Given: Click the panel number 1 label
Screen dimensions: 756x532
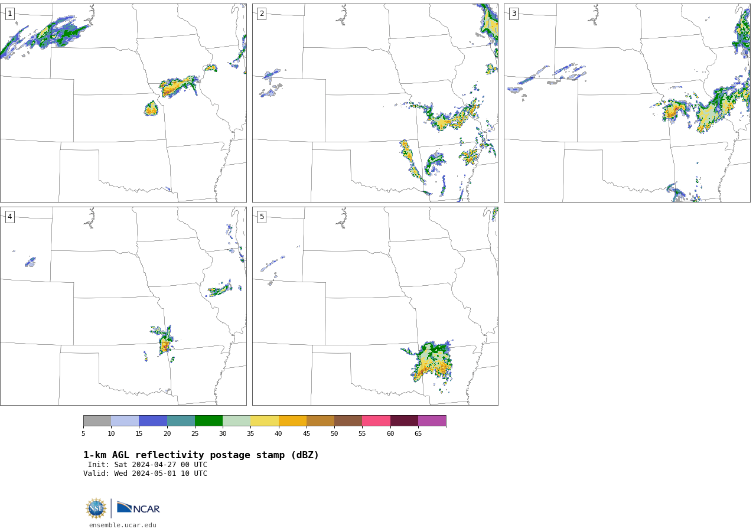Looking at the screenshot, I should (x=9, y=14).
